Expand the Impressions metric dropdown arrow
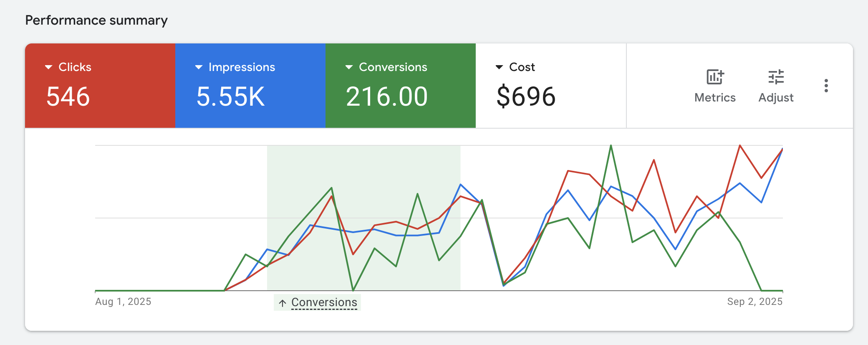The image size is (868, 345). pos(199,67)
